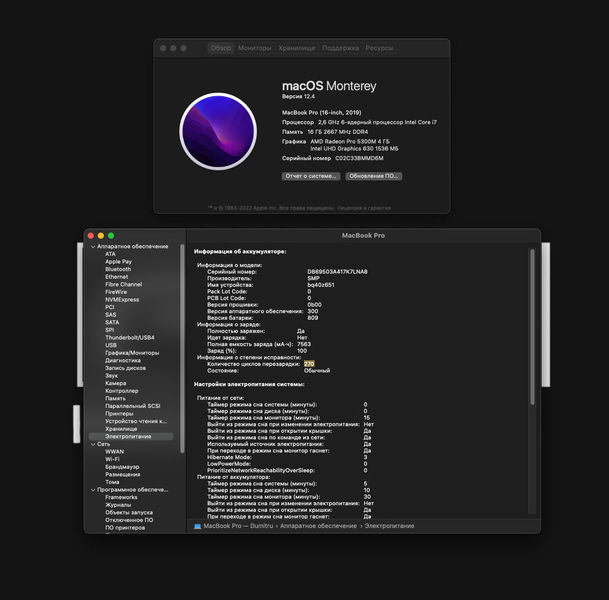Close the MacBook Pro system report window
This screenshot has height=600, width=609.
(x=91, y=236)
